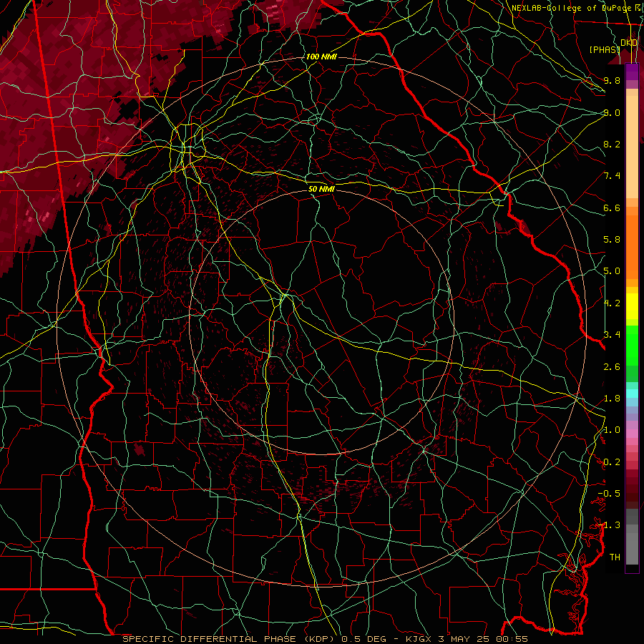Click the 0.2 value on the scale
Image resolution: width=644 pixels, height=644 pixels.
tap(612, 462)
